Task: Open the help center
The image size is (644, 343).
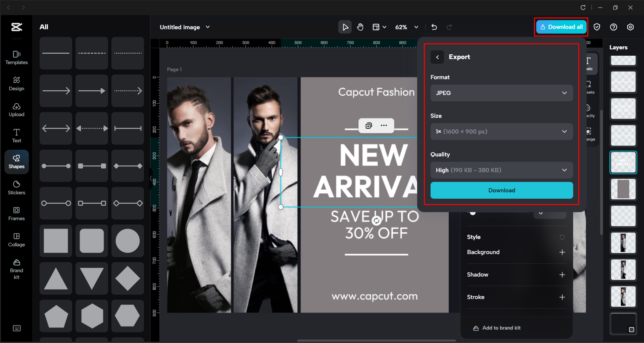Action: [x=614, y=27]
